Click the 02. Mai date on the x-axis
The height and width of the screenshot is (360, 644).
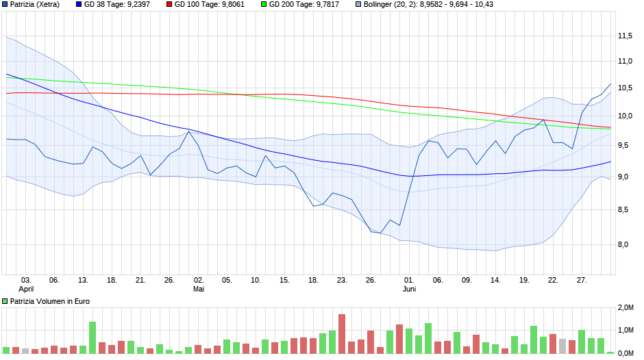(x=198, y=284)
